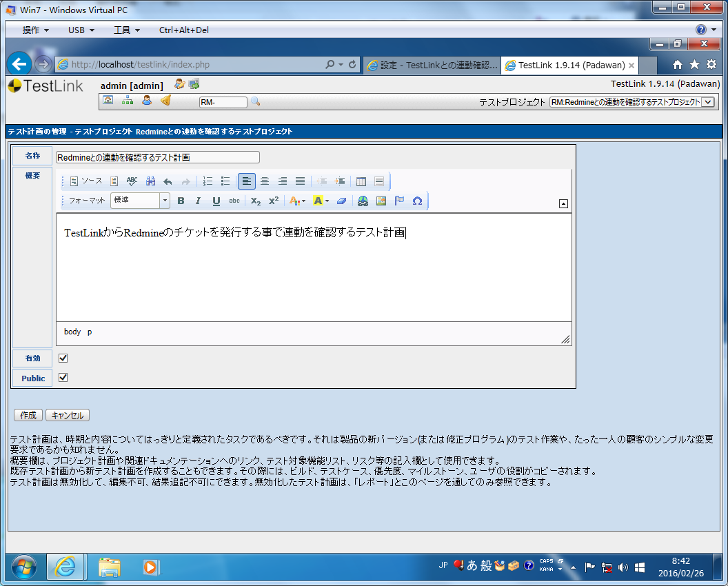Click the test plan name field
Viewport: 728px width, 586px height.
157,157
